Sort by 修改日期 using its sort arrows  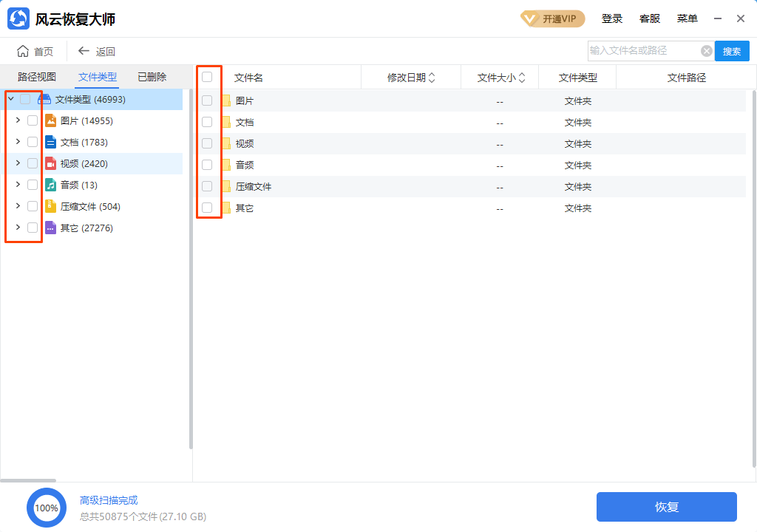pyautogui.click(x=432, y=78)
